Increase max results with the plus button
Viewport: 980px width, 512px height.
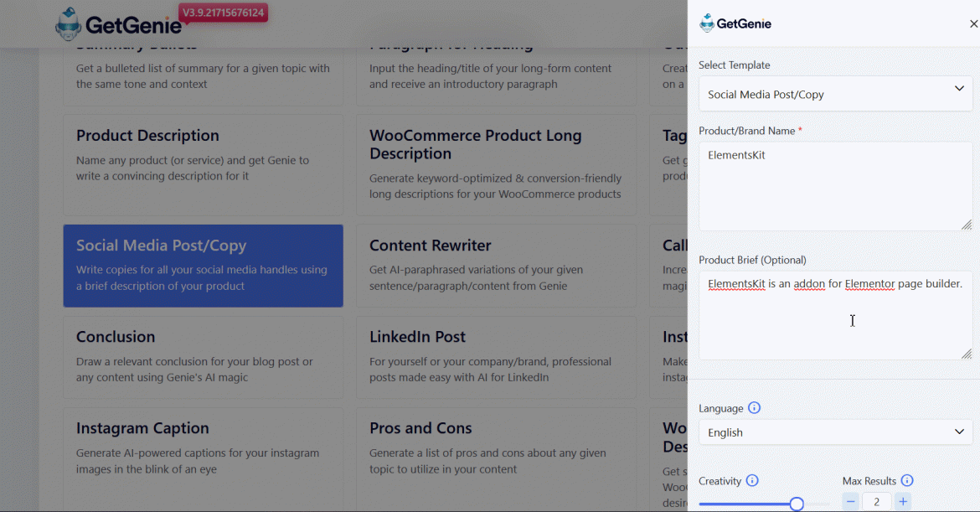coord(903,502)
